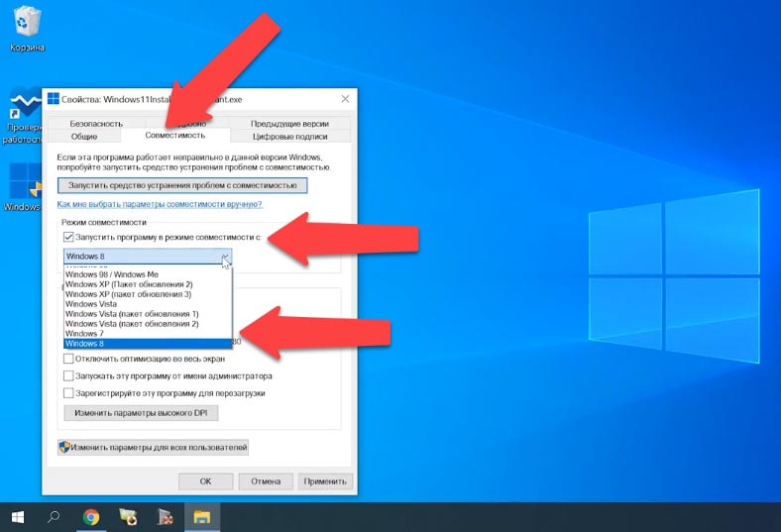Image resolution: width=781 pixels, height=532 pixels.
Task: Select the Совместимость tab
Action: 175,136
